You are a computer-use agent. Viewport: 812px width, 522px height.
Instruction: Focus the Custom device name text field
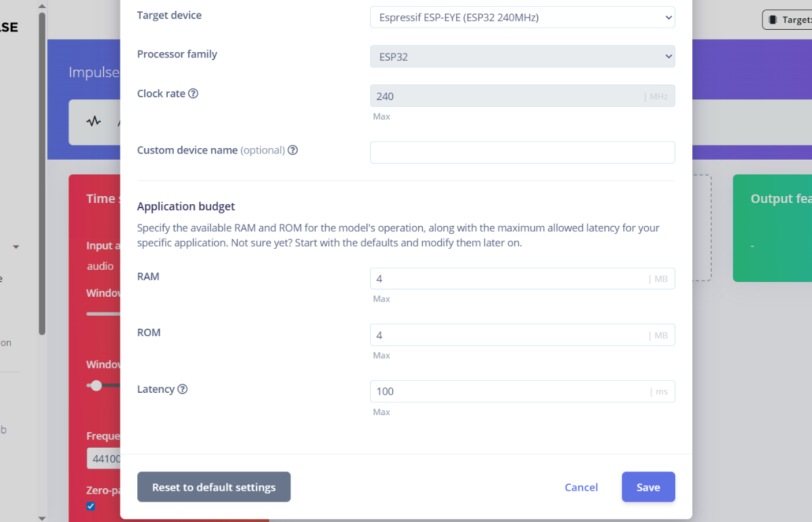[522, 152]
